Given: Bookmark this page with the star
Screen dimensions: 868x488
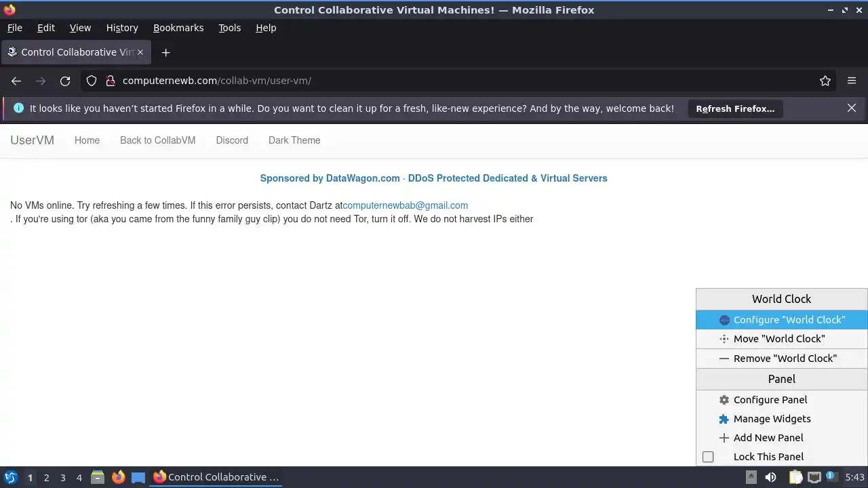Looking at the screenshot, I should click(x=825, y=81).
